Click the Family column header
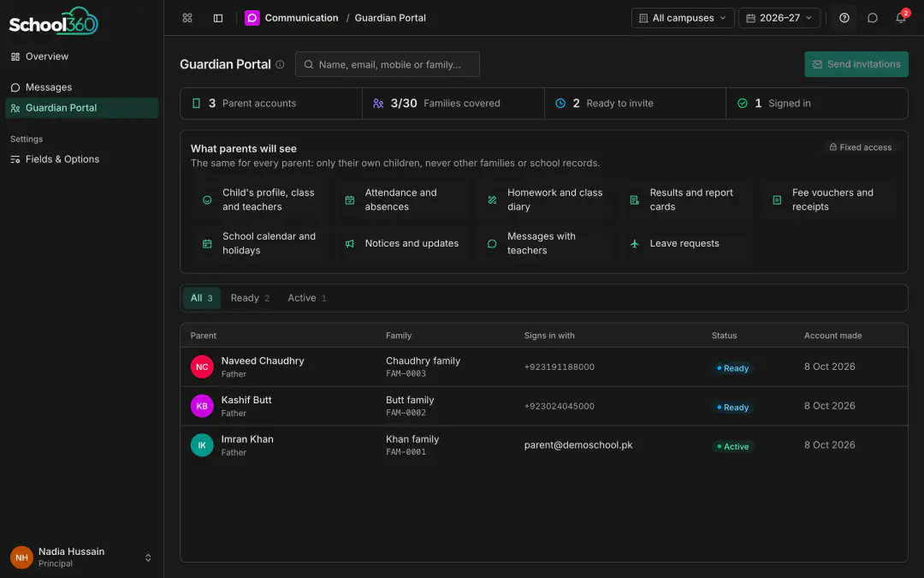Viewport: 924px width, 578px height. click(x=399, y=336)
